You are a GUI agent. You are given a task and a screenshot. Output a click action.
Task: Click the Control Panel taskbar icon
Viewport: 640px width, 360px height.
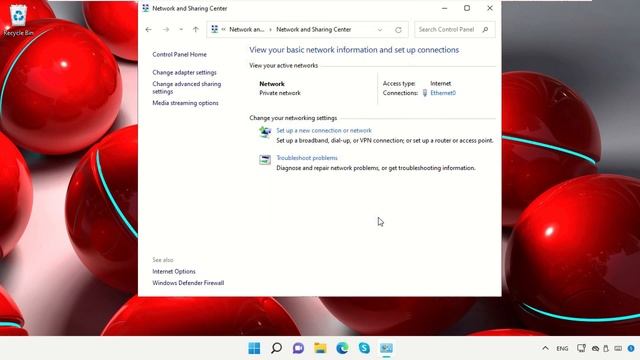(387, 348)
